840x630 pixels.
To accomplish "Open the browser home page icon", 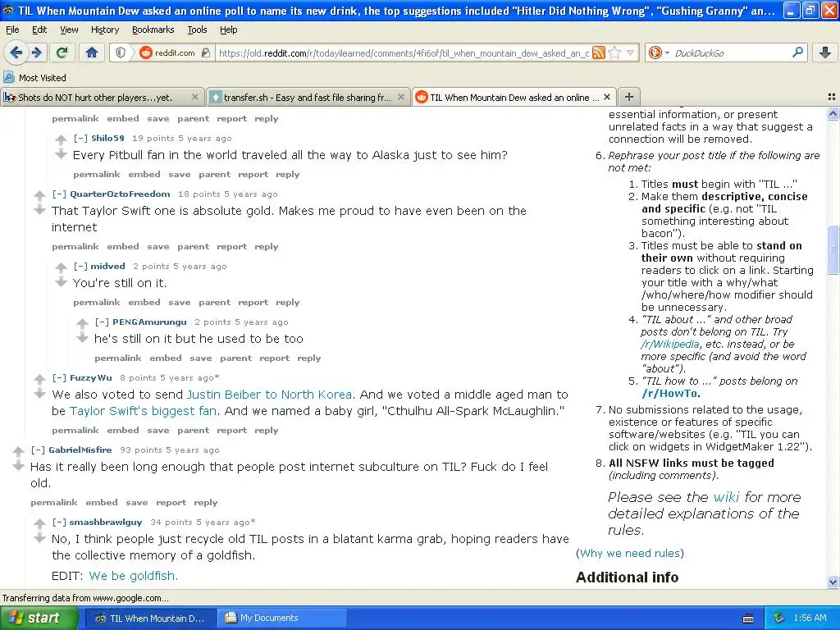I will coord(92,52).
